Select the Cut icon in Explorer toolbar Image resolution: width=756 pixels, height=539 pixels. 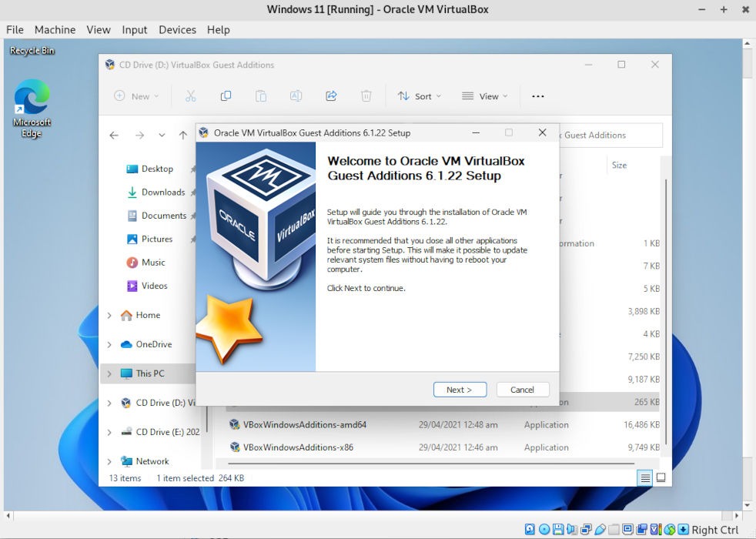(x=190, y=95)
